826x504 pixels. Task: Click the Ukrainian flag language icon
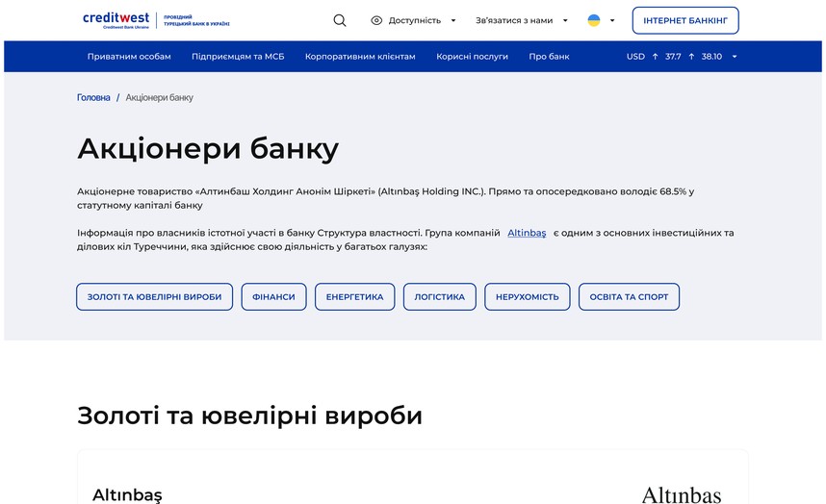coord(594,20)
